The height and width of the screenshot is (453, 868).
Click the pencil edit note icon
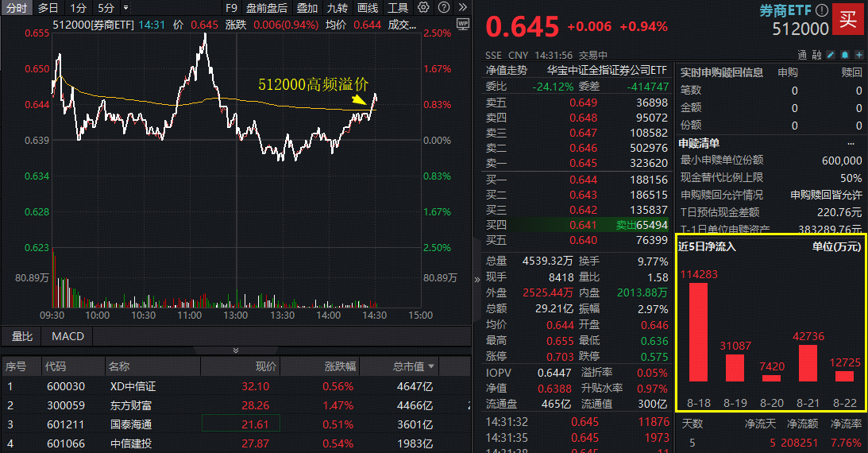tap(831, 56)
